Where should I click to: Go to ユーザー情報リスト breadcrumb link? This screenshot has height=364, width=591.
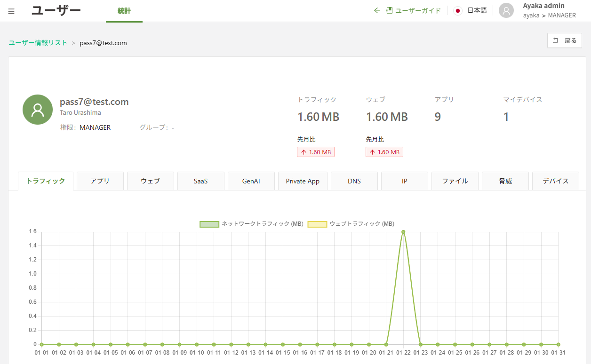(38, 43)
